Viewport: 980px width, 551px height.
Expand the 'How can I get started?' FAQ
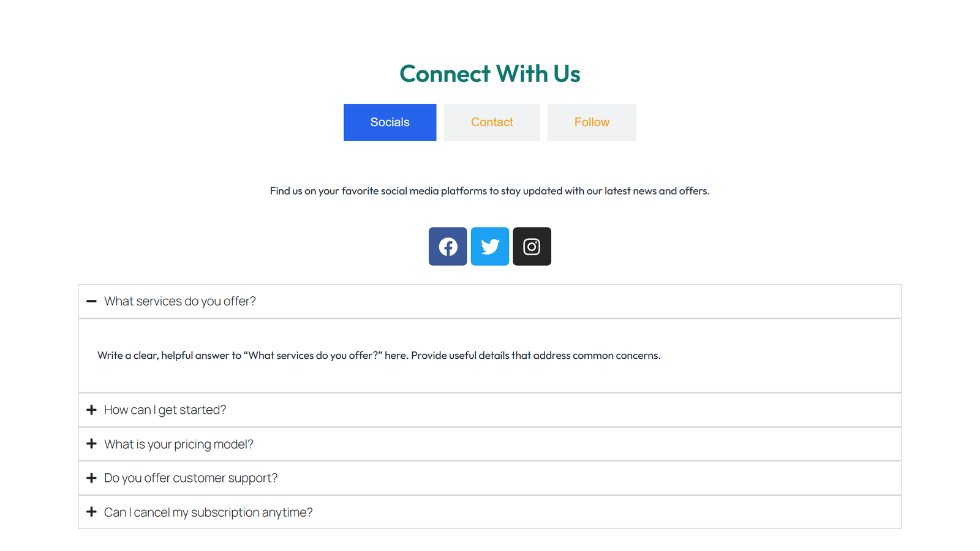pos(165,410)
